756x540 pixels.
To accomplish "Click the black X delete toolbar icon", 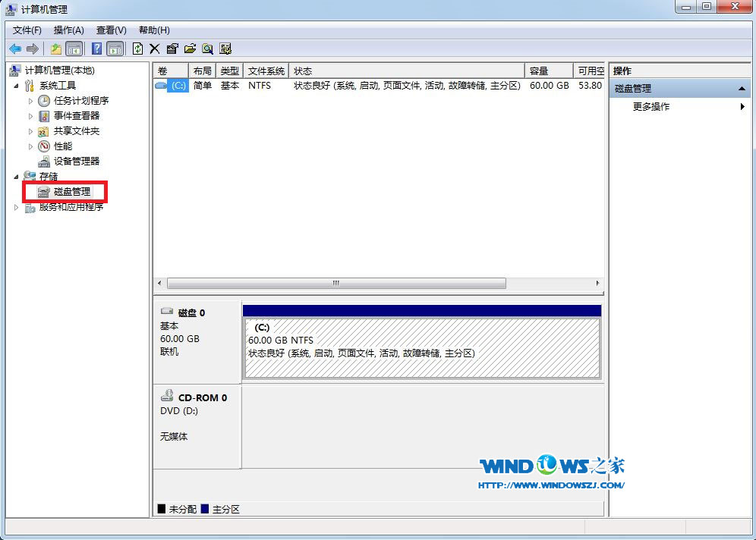I will [154, 49].
